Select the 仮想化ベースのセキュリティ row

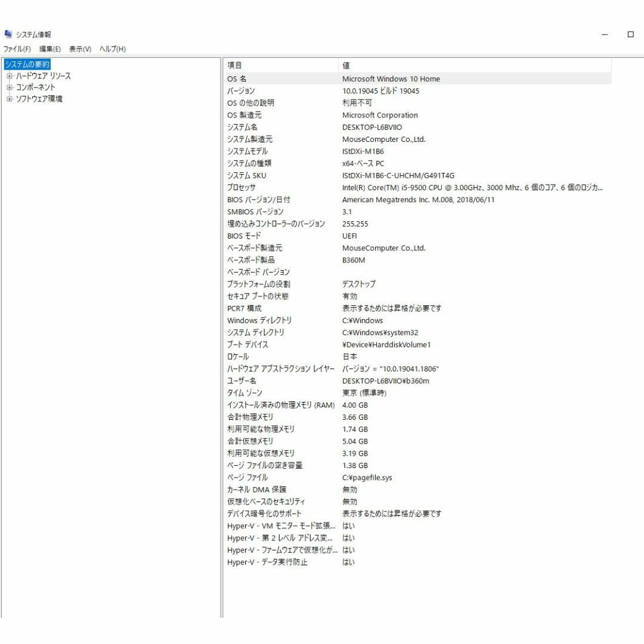(x=418, y=501)
